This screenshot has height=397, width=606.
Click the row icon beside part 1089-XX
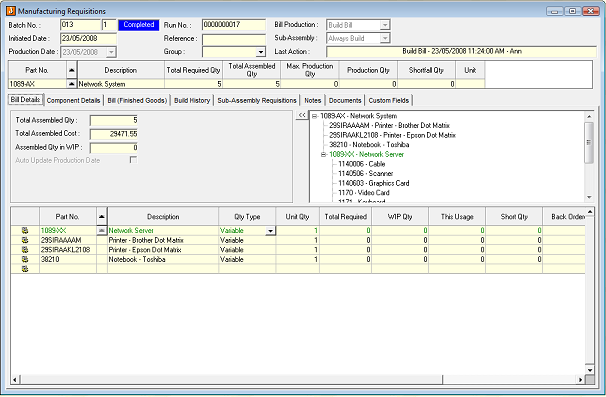pyautogui.click(x=25, y=231)
